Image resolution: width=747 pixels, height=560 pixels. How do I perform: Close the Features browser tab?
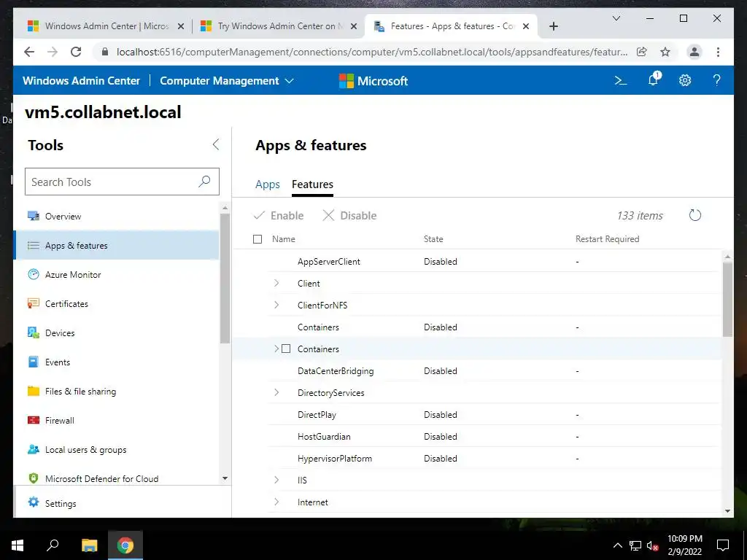coord(526,26)
